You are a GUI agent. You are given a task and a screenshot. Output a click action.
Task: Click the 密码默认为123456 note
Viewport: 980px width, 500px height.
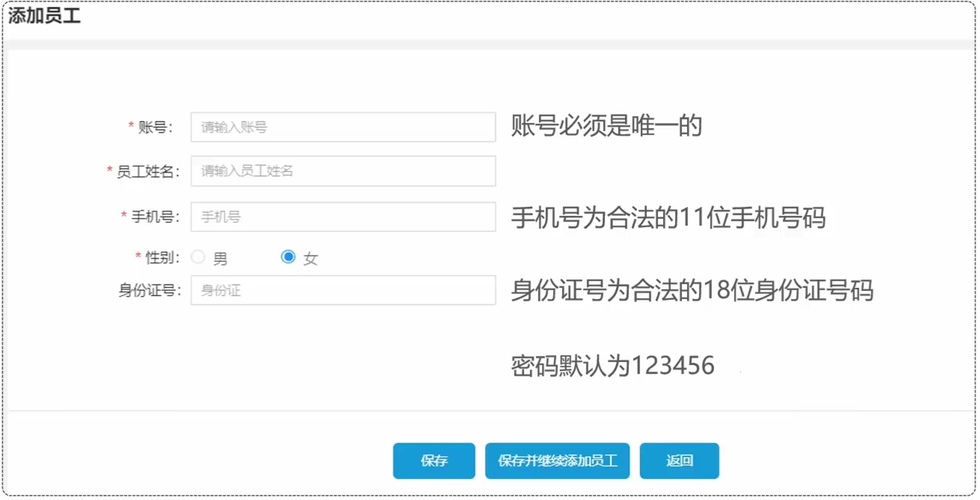613,366
